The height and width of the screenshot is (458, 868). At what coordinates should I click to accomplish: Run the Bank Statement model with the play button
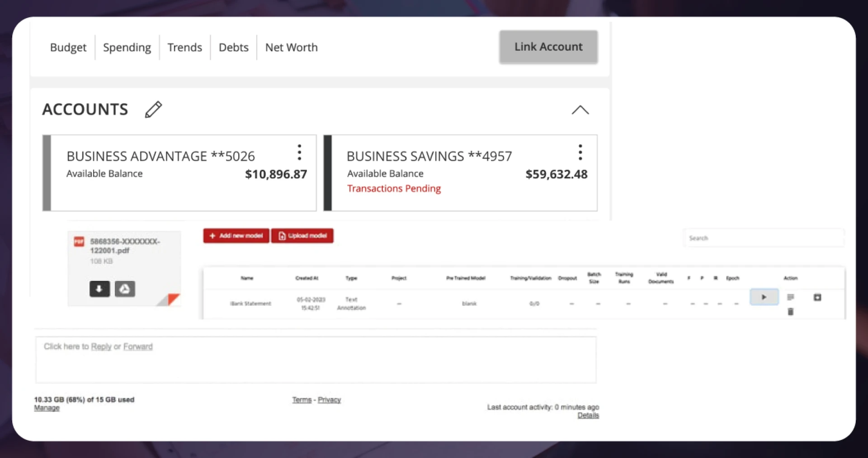[764, 297]
